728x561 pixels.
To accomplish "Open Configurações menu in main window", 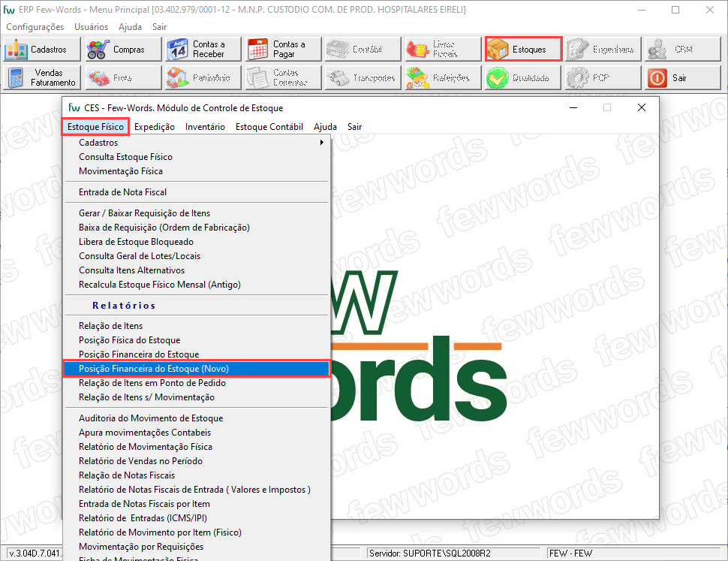I will (x=35, y=27).
